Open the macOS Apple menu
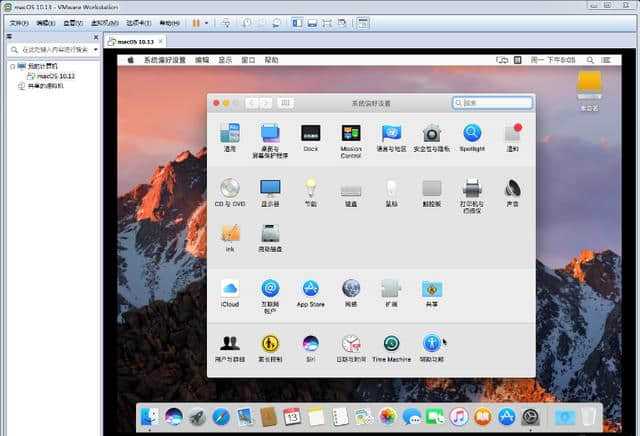Screen dimensions: 640x436 pyautogui.click(x=131, y=60)
